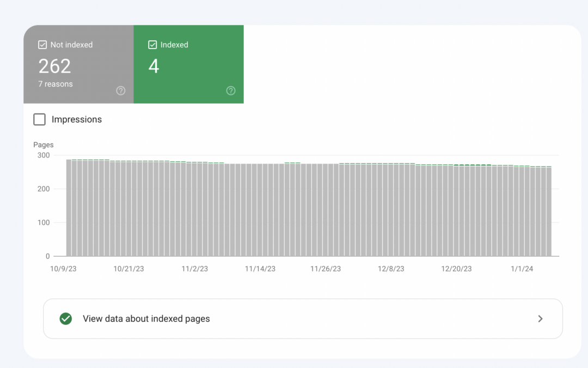Click the 300 value on Pages axis

[x=43, y=155]
